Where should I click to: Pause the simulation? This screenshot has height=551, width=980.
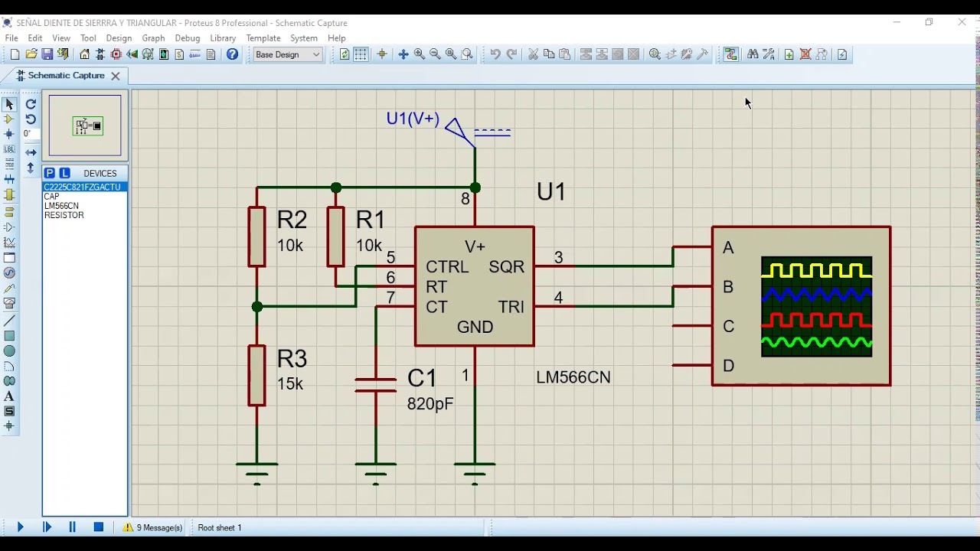pyautogui.click(x=73, y=527)
